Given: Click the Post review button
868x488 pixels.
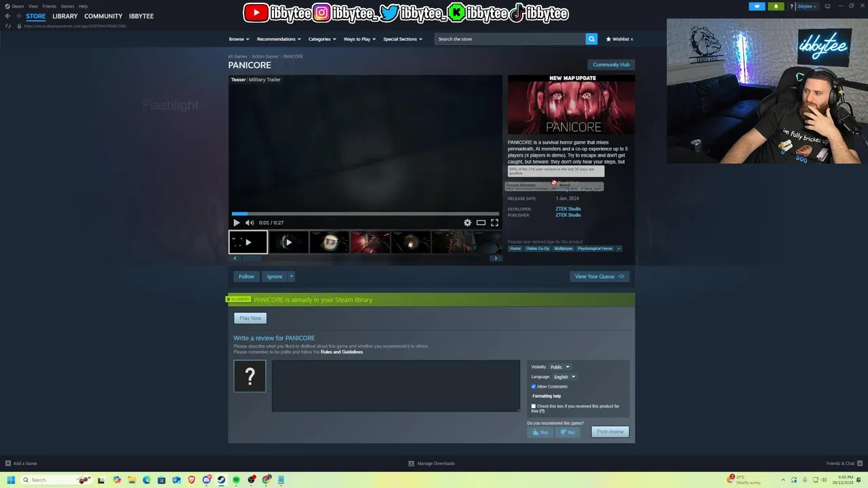Looking at the screenshot, I should 610,432.
